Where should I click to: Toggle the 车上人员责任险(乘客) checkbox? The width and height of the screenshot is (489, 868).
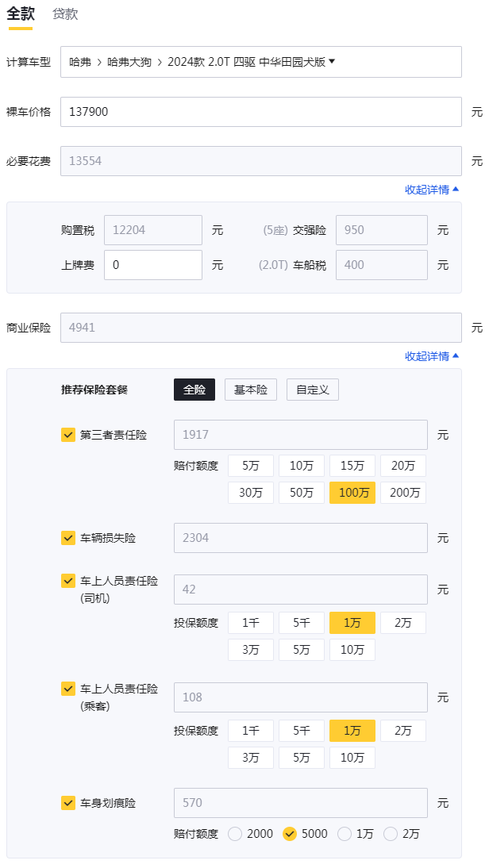(x=68, y=689)
